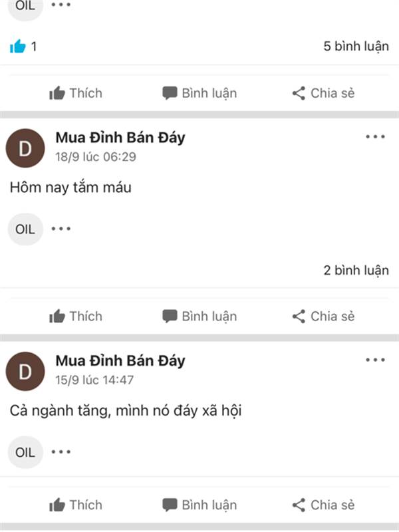Share the 'Cả ngành tăng' post
The image size is (399, 532).
323,505
